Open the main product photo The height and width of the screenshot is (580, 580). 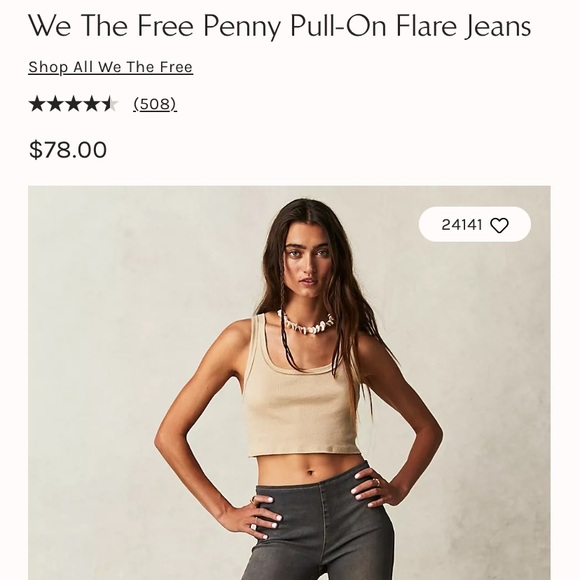289,383
